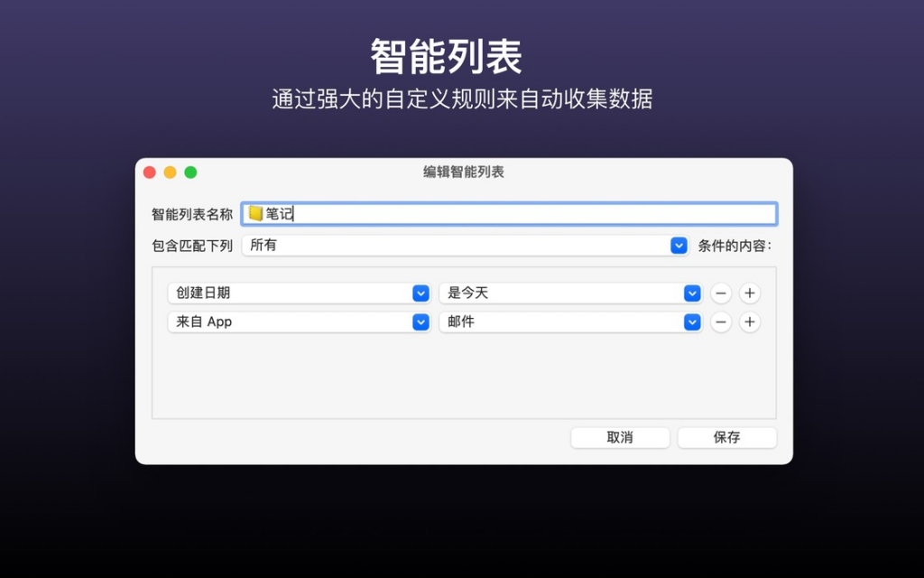Click the blue chevron beside 邮件

point(692,322)
